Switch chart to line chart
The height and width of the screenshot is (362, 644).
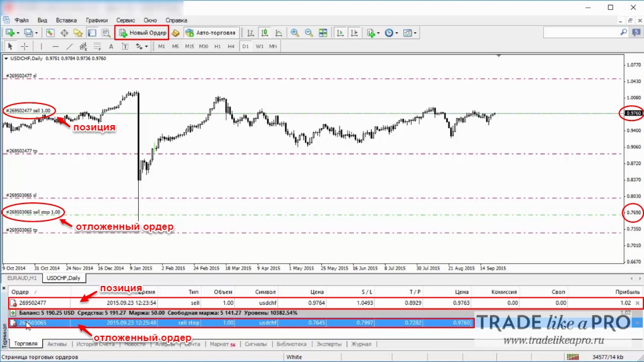(x=279, y=33)
